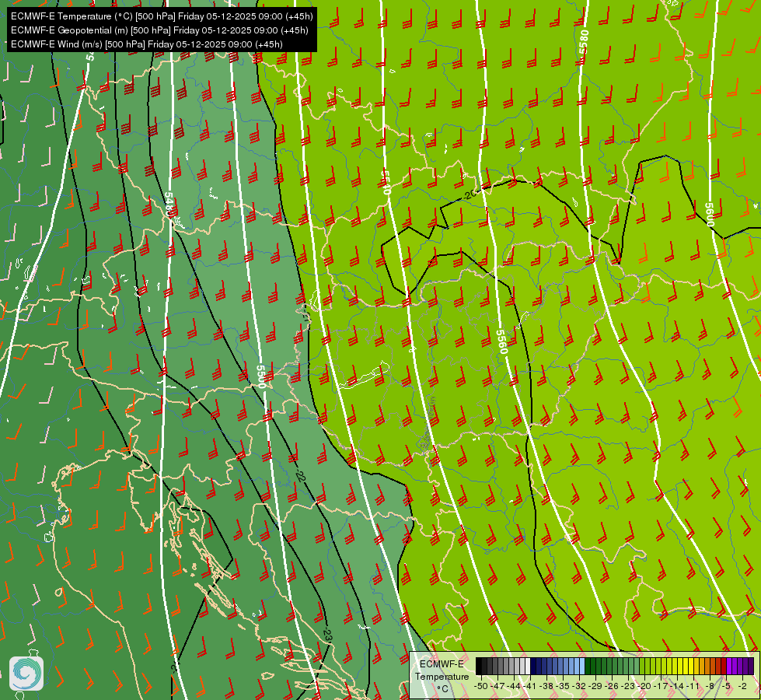Pick the darkest purple legend swatch at the end
Viewport: 761px width, 700px height.
(x=752, y=666)
